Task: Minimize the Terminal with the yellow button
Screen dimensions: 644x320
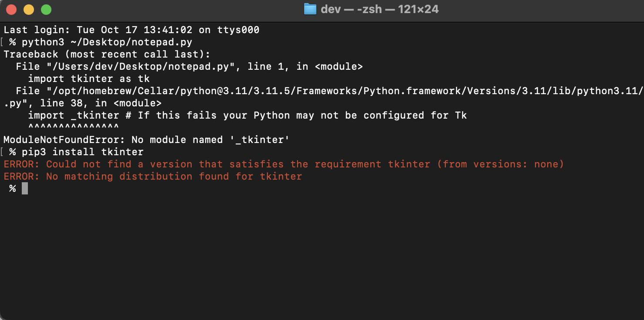Action: coord(29,9)
